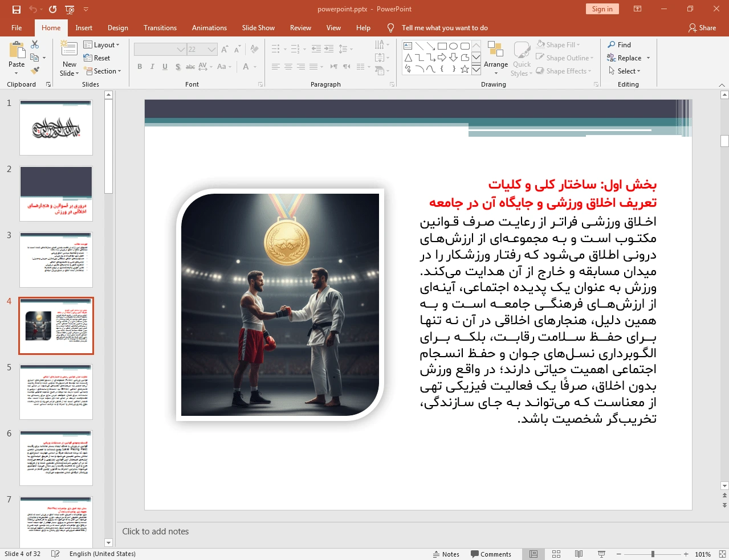Click the New Slide icon
The height and width of the screenshot is (560, 729).
coord(69,48)
